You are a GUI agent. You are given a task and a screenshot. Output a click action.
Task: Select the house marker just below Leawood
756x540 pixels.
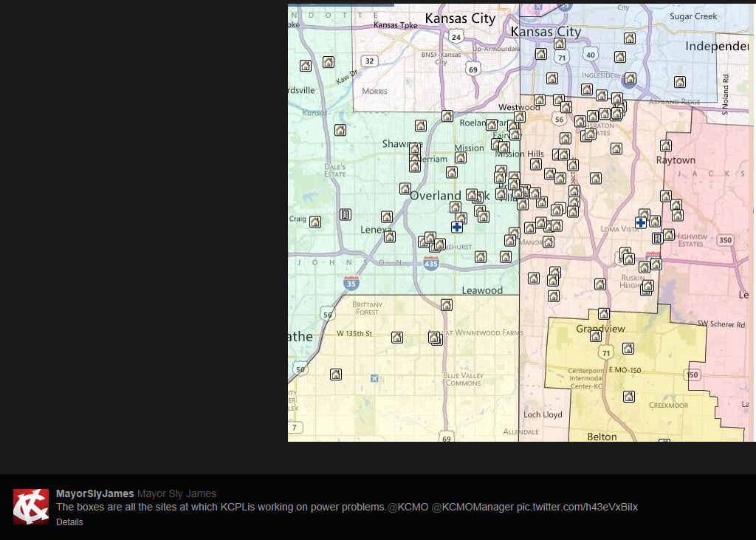(x=447, y=305)
